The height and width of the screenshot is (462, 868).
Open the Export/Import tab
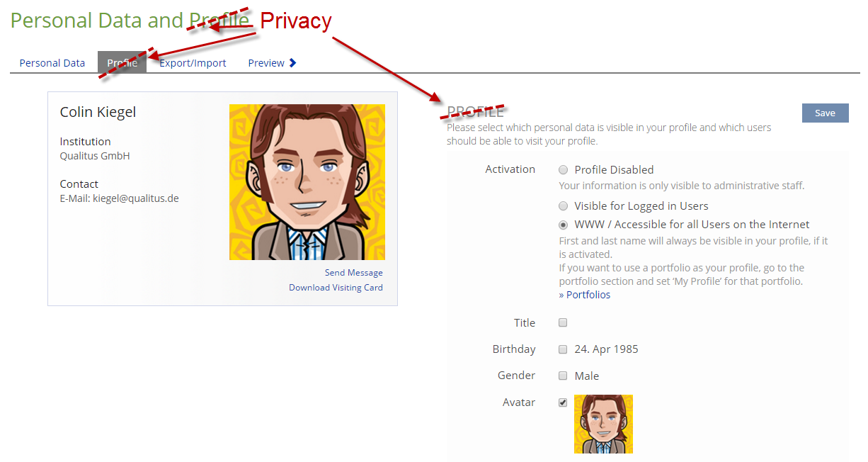tap(193, 63)
